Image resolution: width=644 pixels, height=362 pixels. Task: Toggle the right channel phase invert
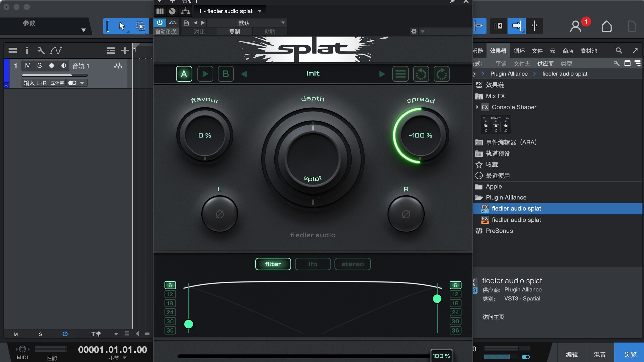click(406, 214)
